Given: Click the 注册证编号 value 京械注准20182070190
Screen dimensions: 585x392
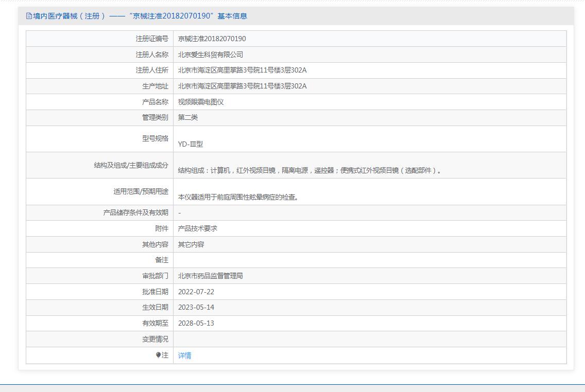Looking at the screenshot, I should (x=212, y=39).
